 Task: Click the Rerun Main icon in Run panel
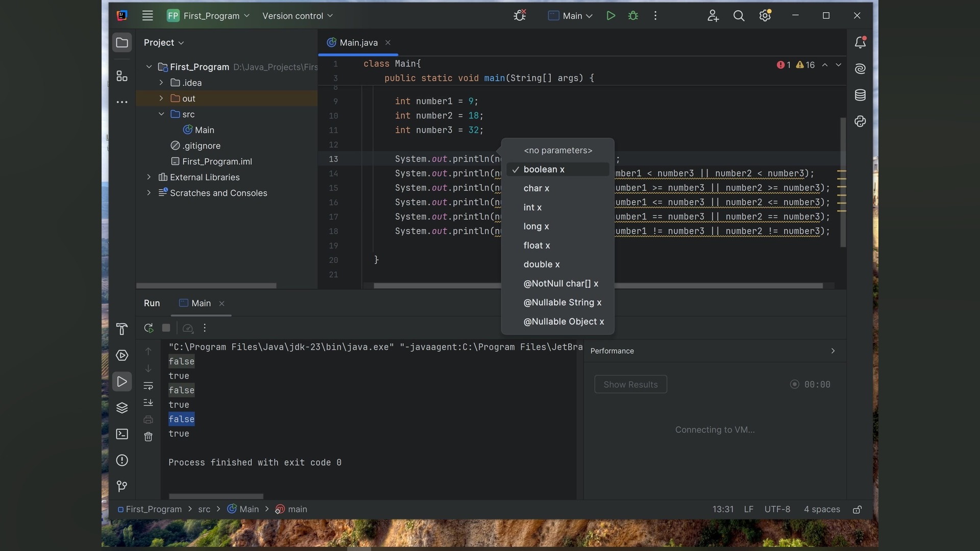[x=149, y=328]
